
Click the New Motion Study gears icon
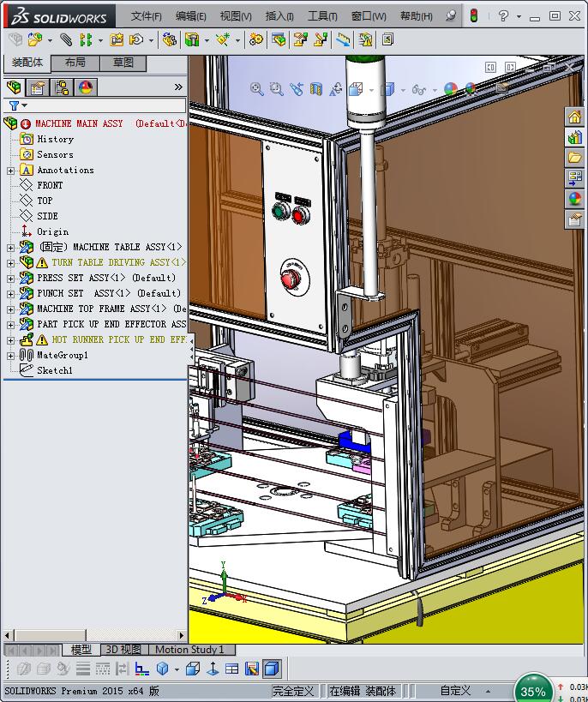pos(255,39)
